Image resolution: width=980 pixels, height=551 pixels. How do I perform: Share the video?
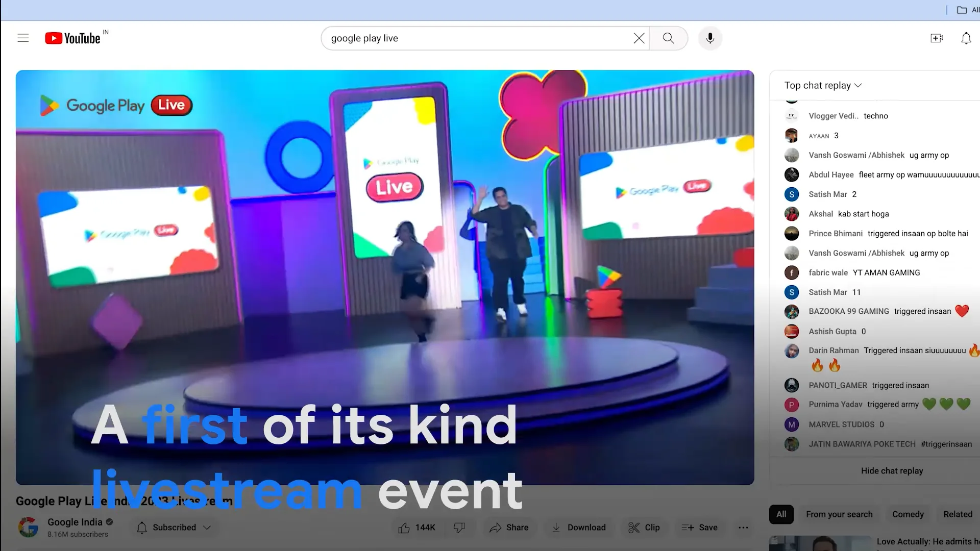coord(509,528)
